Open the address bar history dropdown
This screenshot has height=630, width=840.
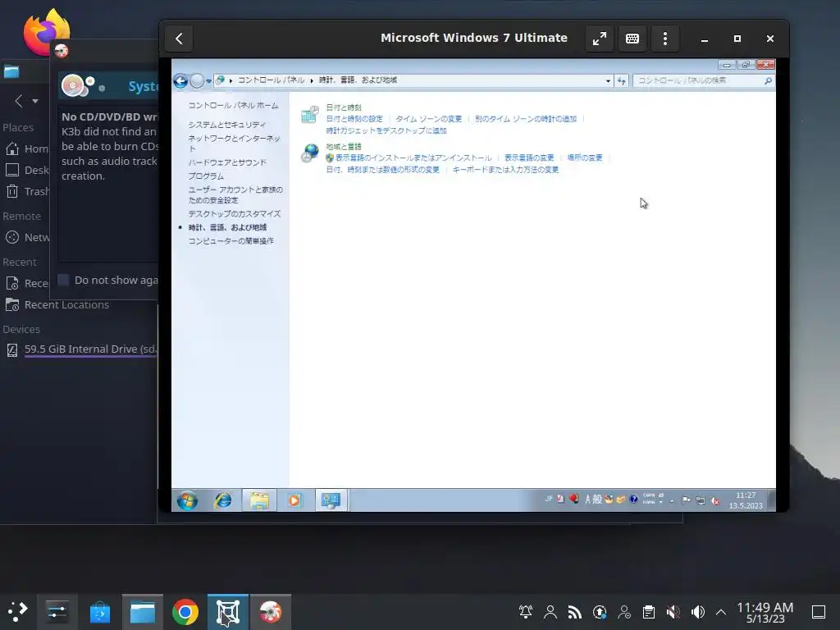tap(608, 81)
